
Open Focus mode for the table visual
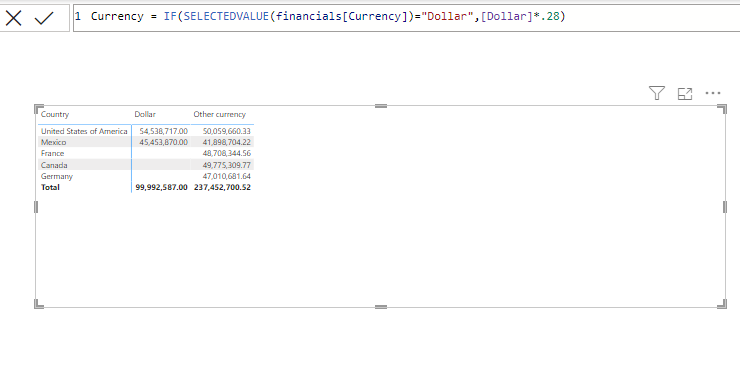point(685,93)
